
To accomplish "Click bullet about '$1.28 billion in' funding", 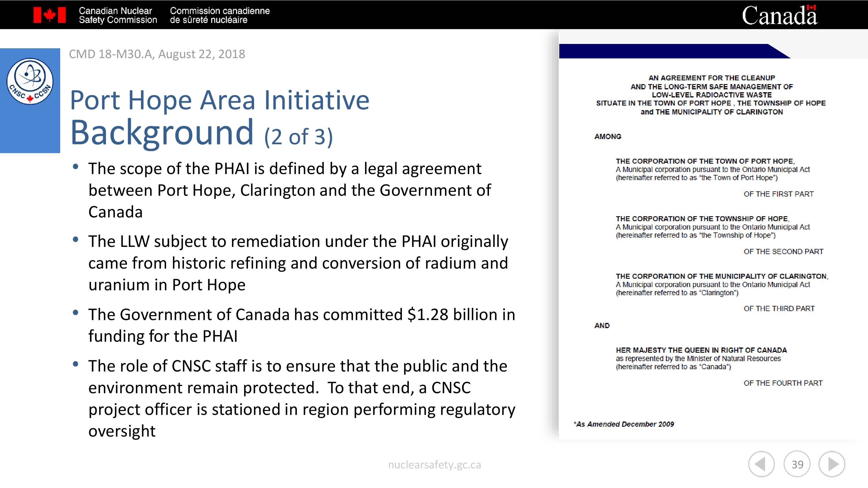I will (301, 325).
